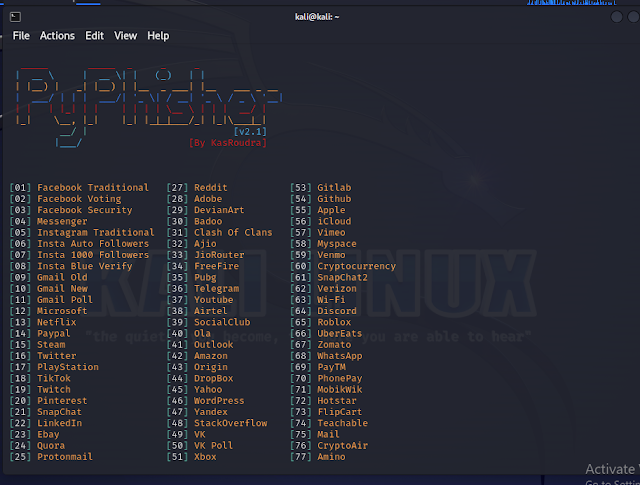Click 'Insta Auto Followers' option 06
Image resolution: width=640 pixels, height=485 pixels.
[93, 244]
